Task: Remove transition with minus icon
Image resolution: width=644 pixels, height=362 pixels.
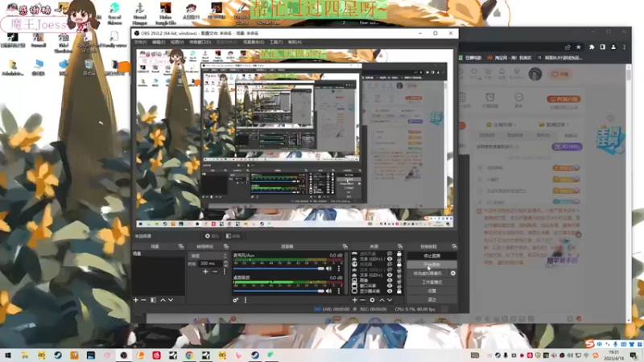Action: pyautogui.click(x=215, y=271)
